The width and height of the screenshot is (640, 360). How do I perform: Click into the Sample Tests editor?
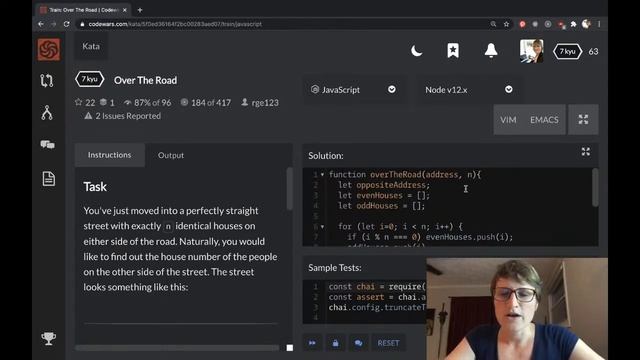(364, 302)
